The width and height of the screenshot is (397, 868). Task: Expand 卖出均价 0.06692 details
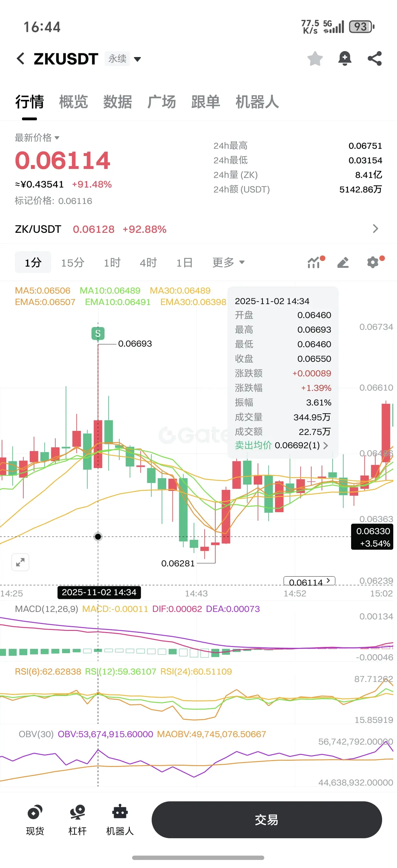click(281, 445)
